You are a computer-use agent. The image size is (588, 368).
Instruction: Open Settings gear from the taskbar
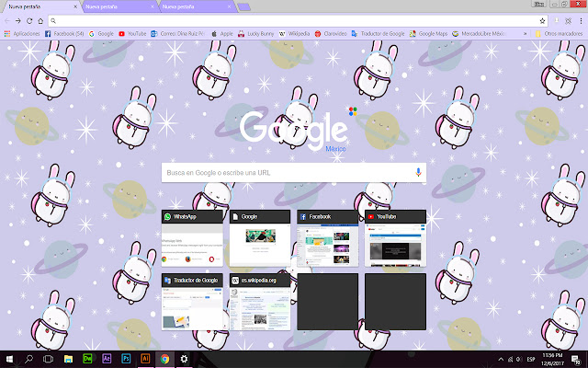tap(184, 359)
